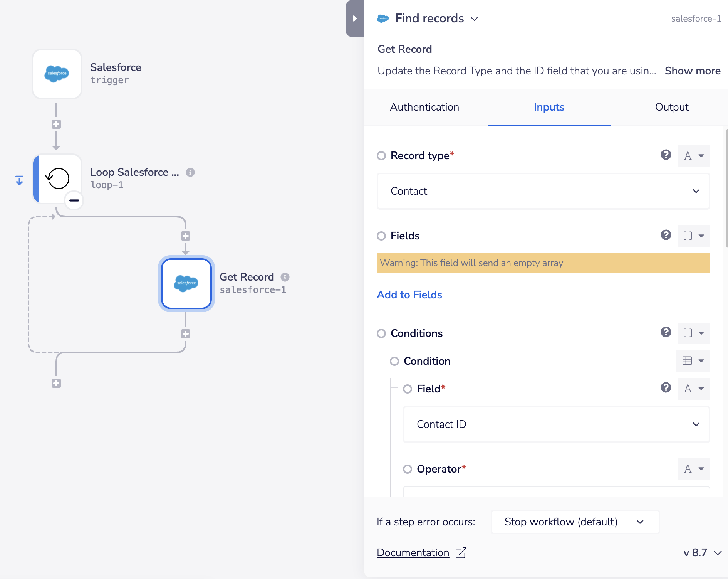Toggle the mapping circle next to Conditions

[x=381, y=333]
